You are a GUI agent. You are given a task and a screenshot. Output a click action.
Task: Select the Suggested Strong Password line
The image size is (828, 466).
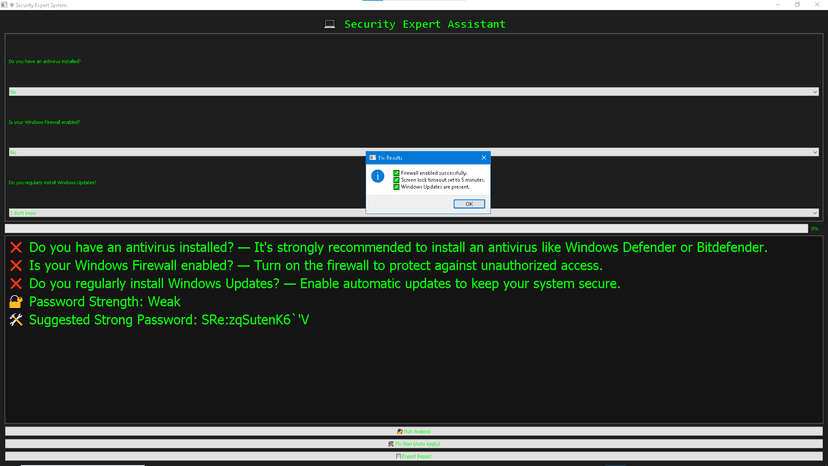click(159, 320)
